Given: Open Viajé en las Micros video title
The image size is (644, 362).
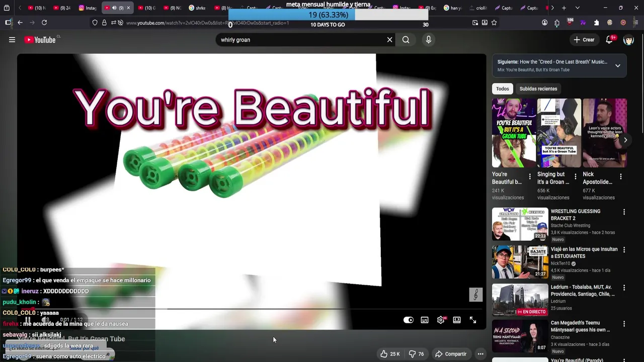Looking at the screenshot, I should [584, 252].
